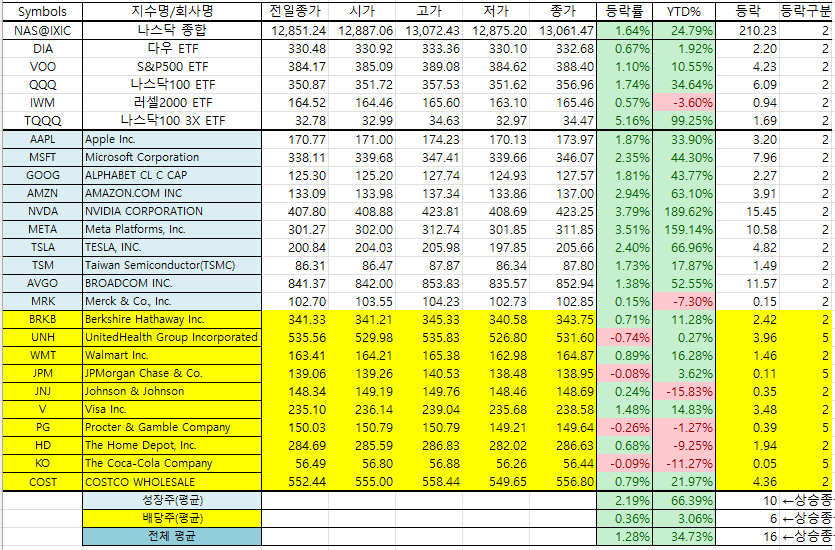Select the 등락률 header cell
The height and width of the screenshot is (550, 835).
coord(624,12)
